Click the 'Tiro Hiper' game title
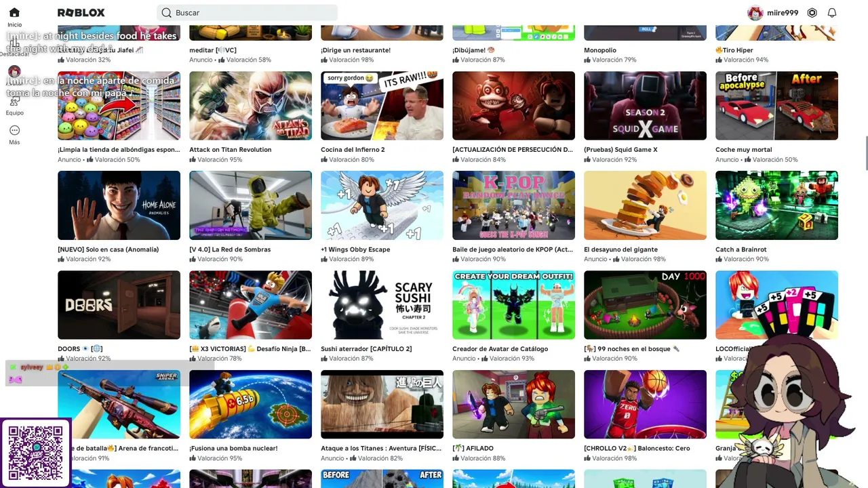868x488 pixels. point(734,50)
